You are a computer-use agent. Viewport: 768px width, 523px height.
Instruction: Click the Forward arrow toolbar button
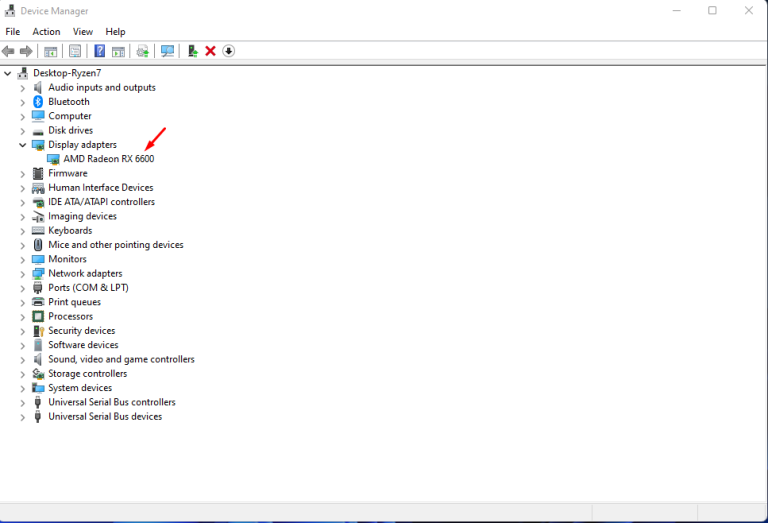pyautogui.click(x=26, y=51)
